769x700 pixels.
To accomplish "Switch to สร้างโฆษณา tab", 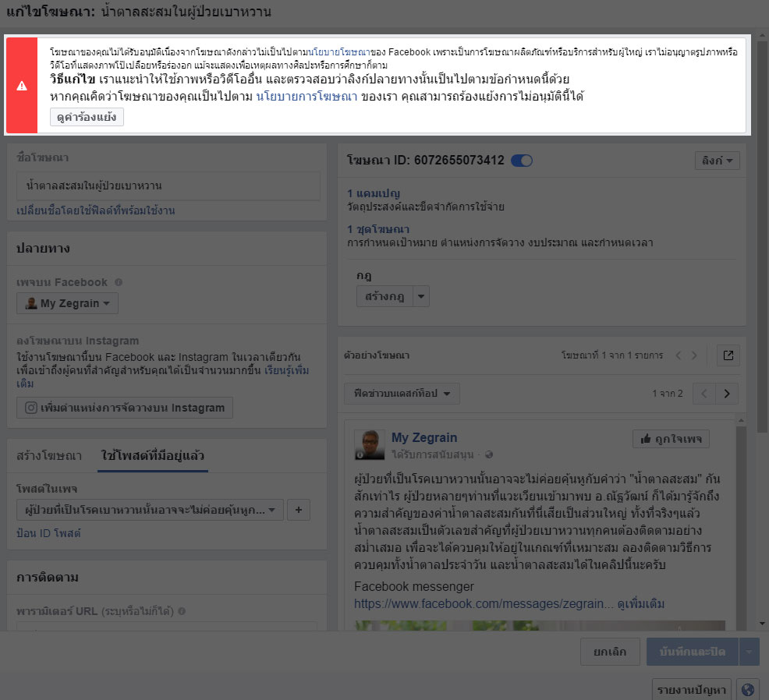I will pyautogui.click(x=49, y=456).
